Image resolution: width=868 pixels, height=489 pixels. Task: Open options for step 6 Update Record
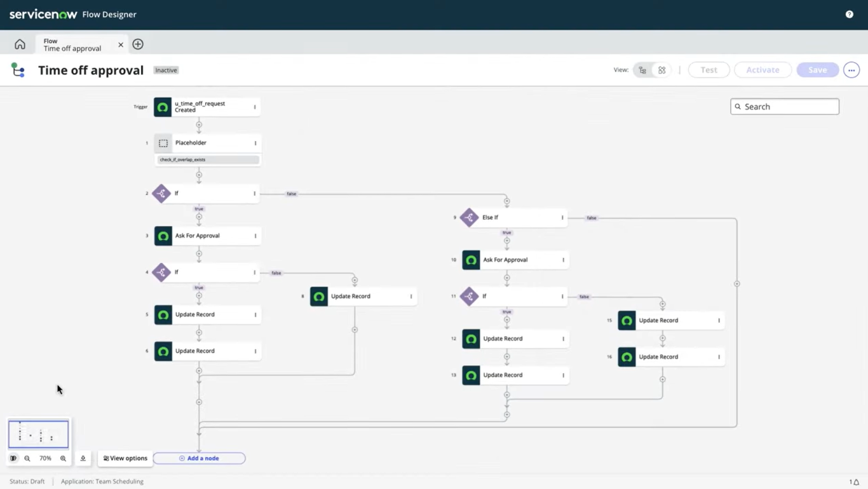[x=255, y=351]
